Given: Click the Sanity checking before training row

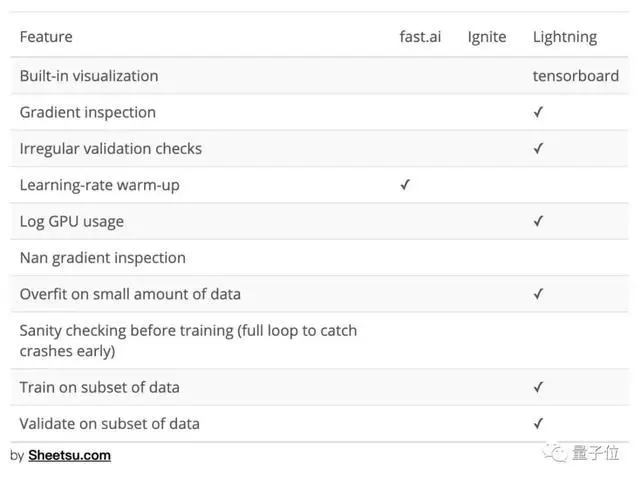Looking at the screenshot, I should (188, 341).
